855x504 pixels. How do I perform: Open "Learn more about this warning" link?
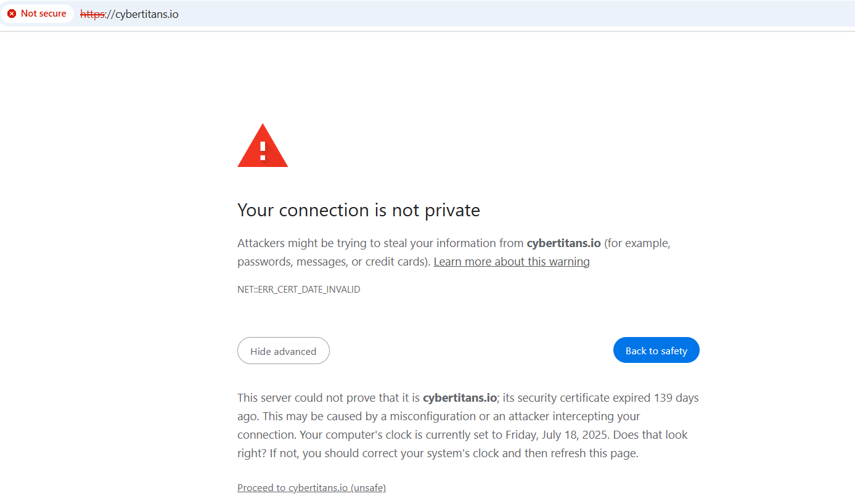click(512, 262)
